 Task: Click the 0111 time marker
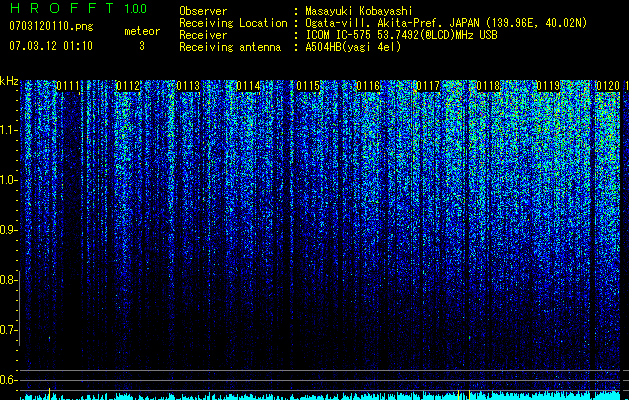click(x=68, y=86)
